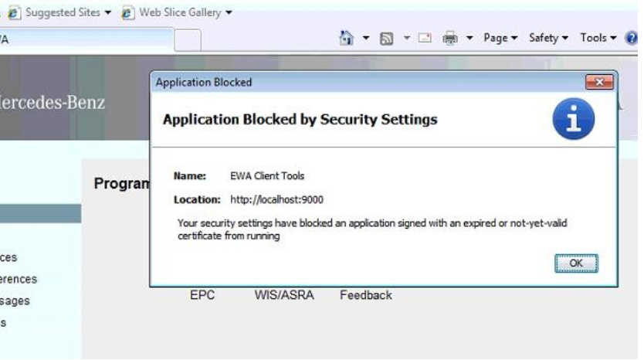Close the Application Blocked dialog
The image size is (644, 360).
[x=599, y=82]
